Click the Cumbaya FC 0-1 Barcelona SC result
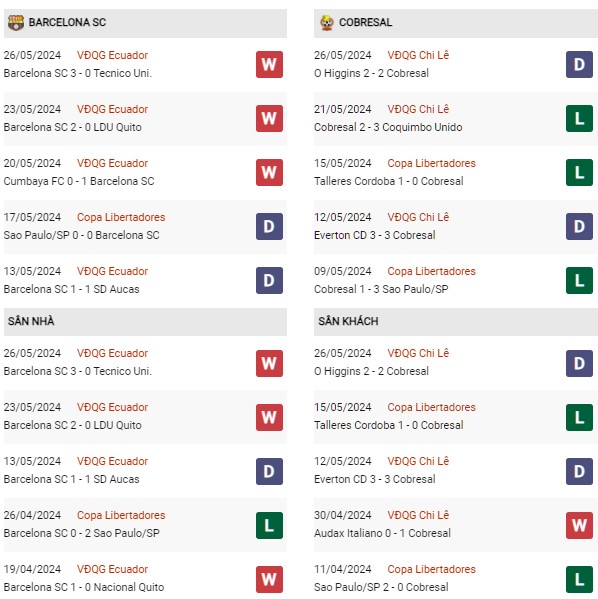The image size is (598, 599). pos(79,181)
